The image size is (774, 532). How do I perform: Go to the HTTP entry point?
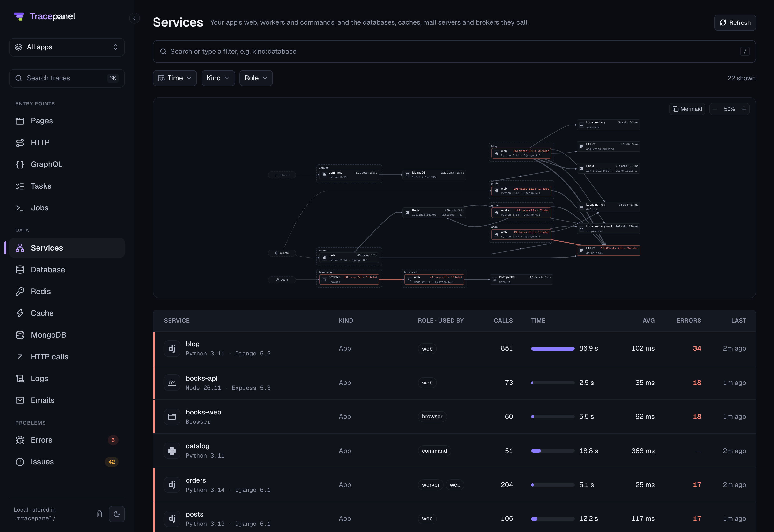[67, 143]
